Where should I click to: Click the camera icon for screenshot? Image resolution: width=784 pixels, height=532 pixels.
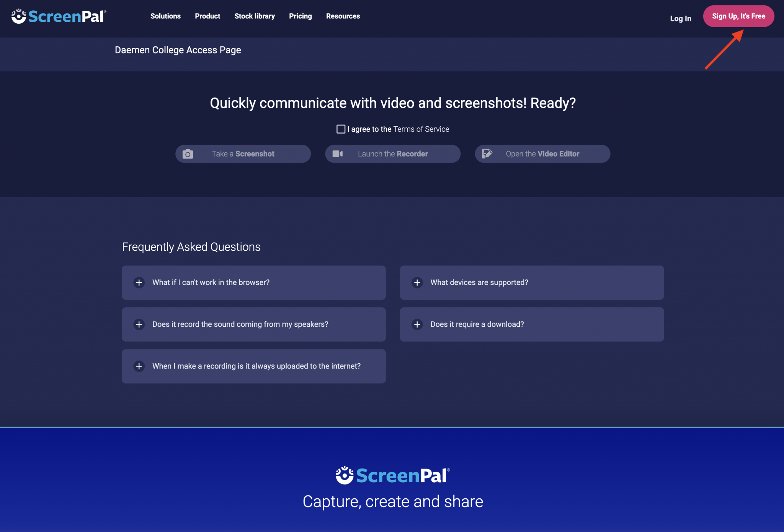point(187,153)
